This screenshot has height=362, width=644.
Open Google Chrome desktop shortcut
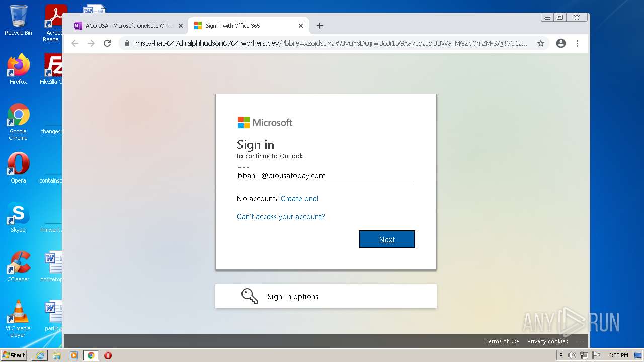(18, 122)
